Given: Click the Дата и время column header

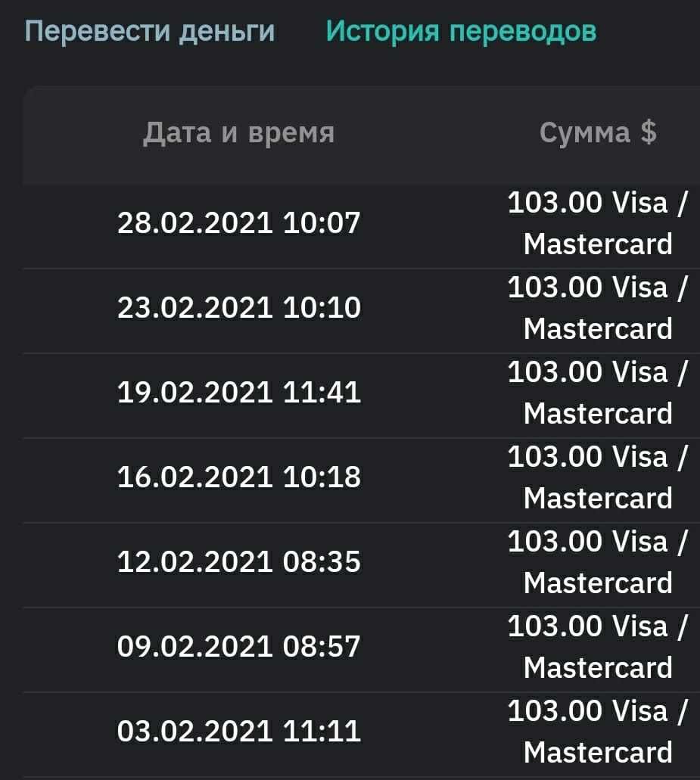Looking at the screenshot, I should click(238, 133).
